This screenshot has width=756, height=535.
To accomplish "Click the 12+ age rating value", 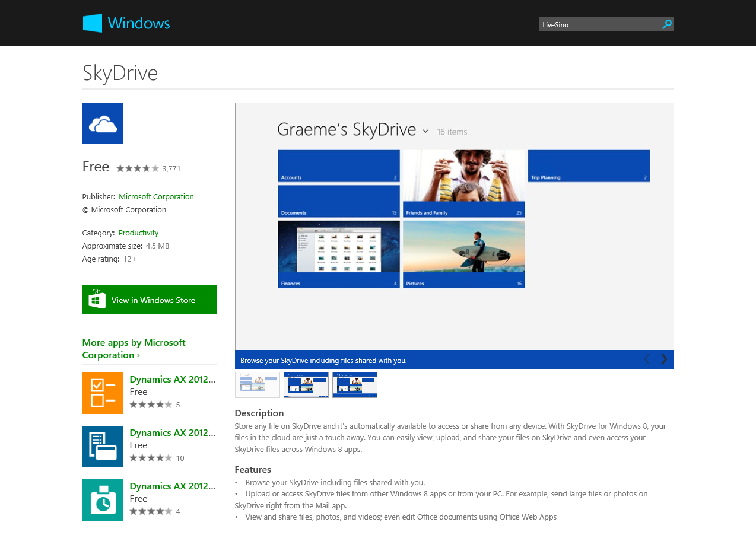I will pos(130,259).
